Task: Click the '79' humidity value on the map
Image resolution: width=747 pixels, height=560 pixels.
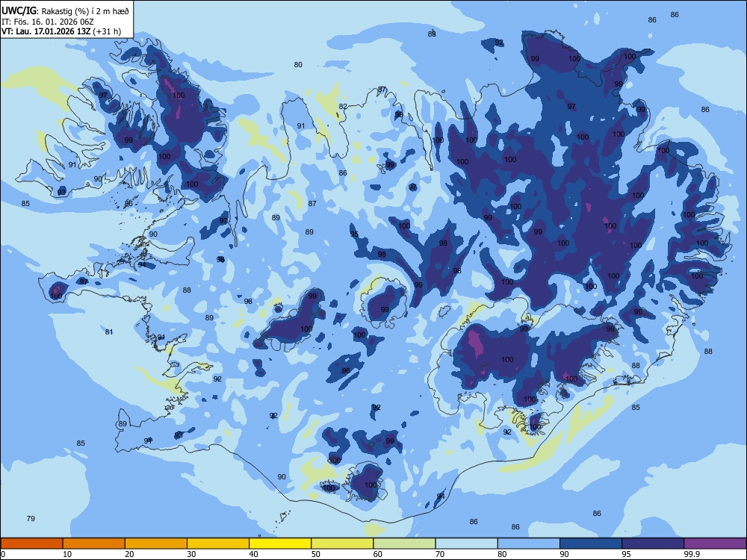Action: 31,519
